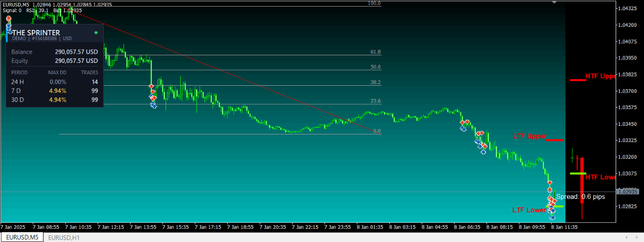Click the red HTF Upper level line

click(578, 80)
